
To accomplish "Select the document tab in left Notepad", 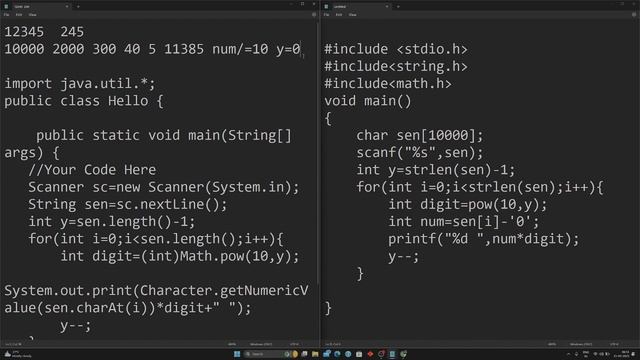I will [x=36, y=7].
